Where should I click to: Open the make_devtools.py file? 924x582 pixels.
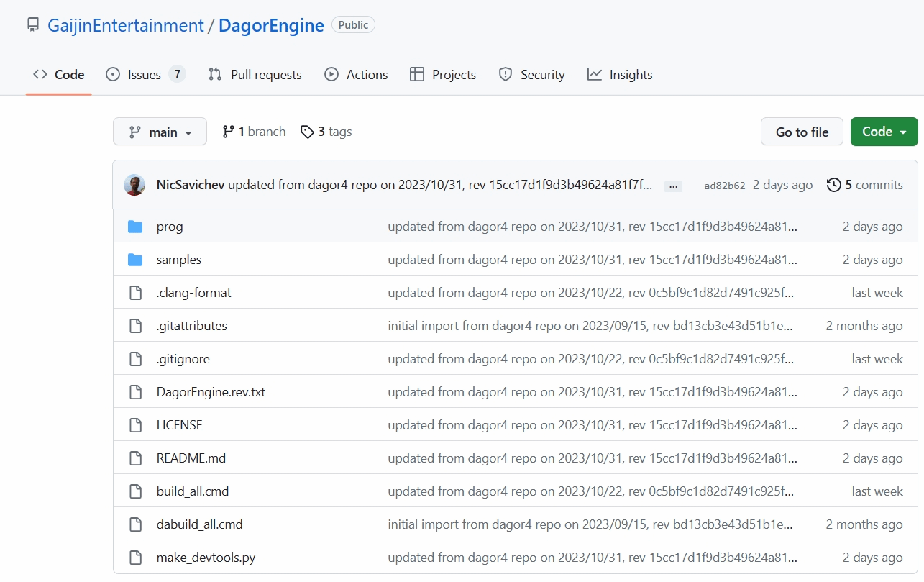pyautogui.click(x=206, y=558)
